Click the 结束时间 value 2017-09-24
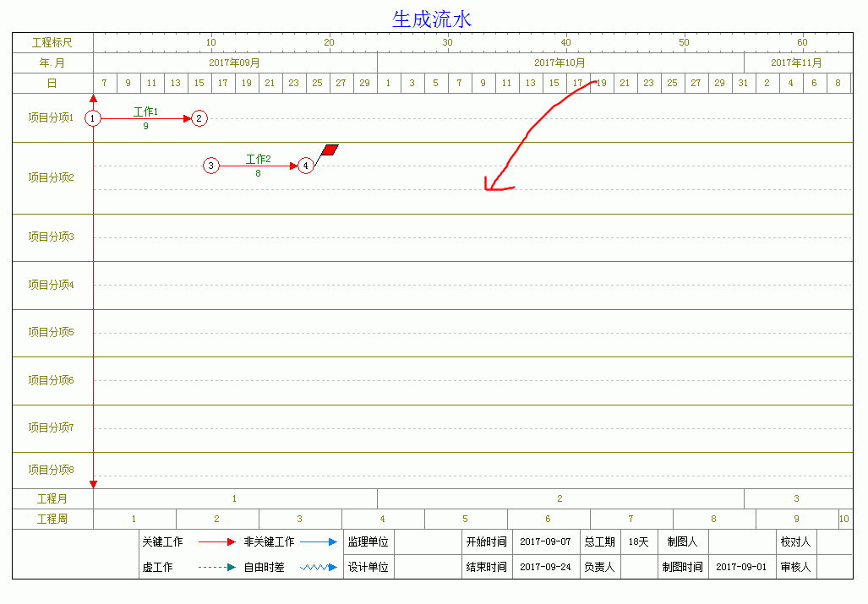 tap(545, 567)
